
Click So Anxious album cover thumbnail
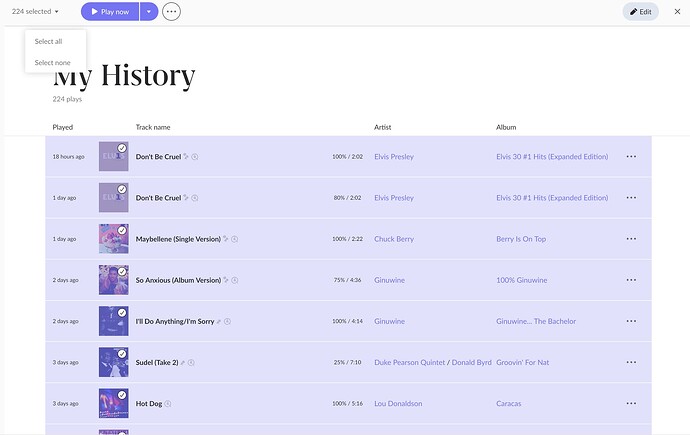(114, 280)
